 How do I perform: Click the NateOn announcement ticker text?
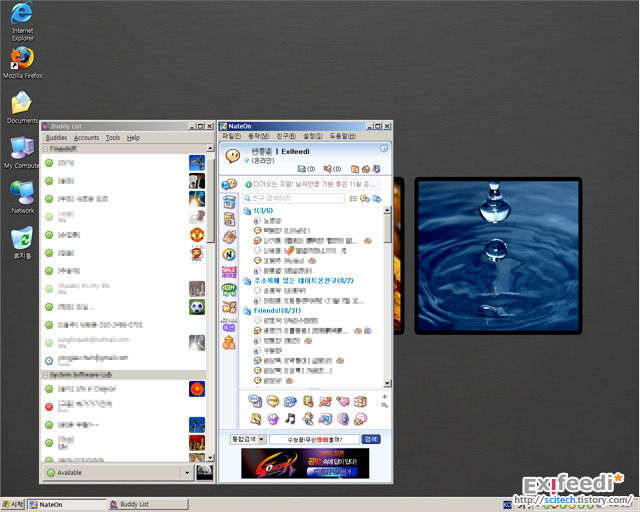click(314, 184)
